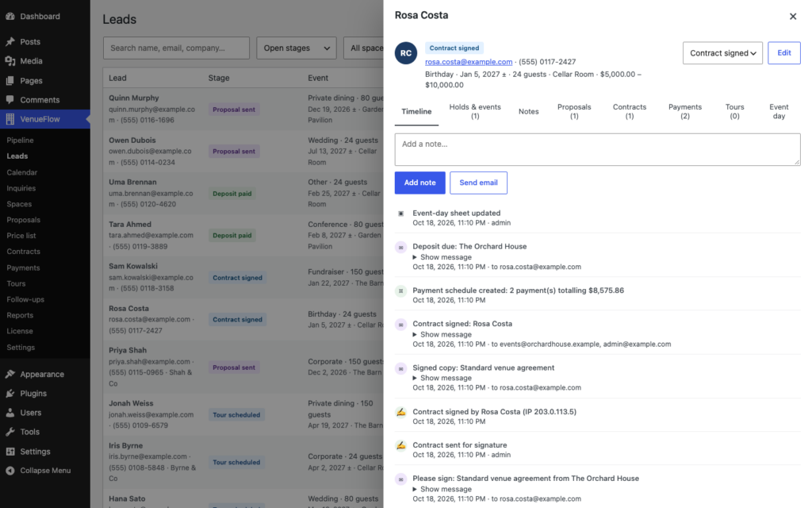Viewport: 812px width, 508px height.
Task: Click the Collapse Menu arrow icon
Action: point(10,470)
